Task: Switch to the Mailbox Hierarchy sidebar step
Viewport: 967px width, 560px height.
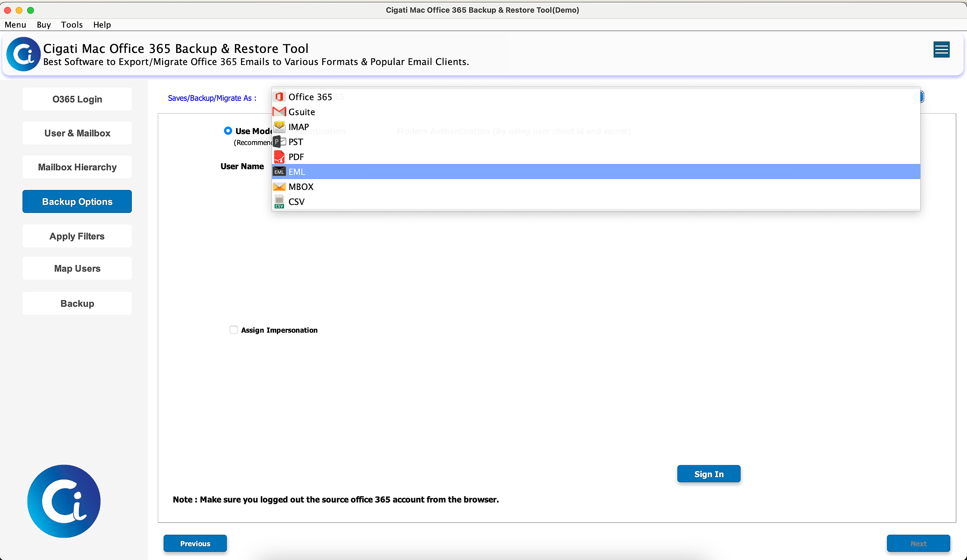Action: (x=77, y=167)
